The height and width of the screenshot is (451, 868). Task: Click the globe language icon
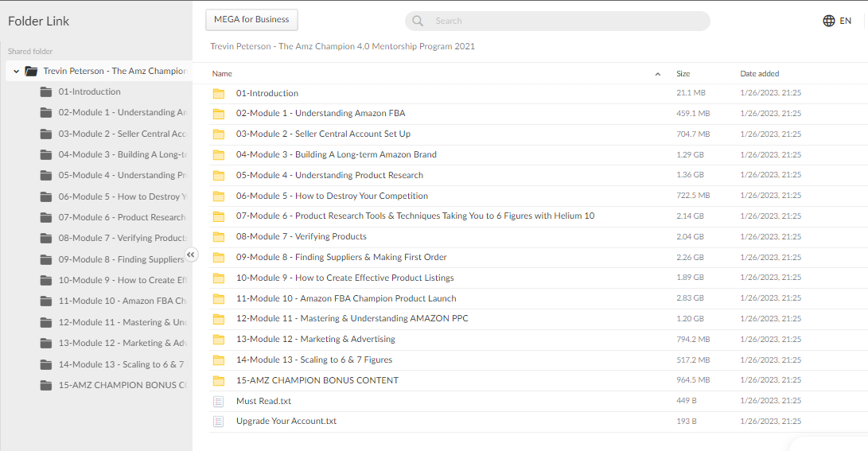(x=829, y=21)
